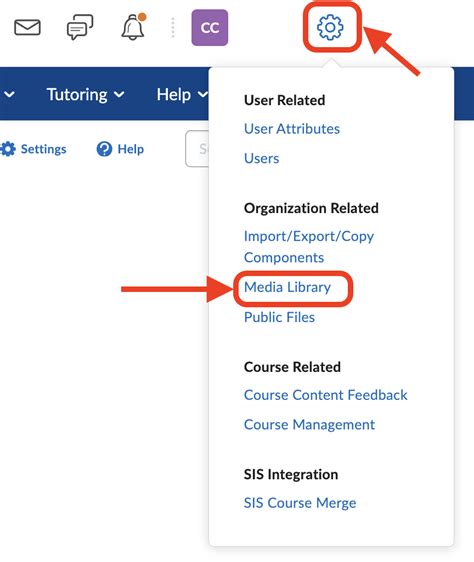Open Public Files link
Image resolution: width=474 pixels, height=562 pixels.
(x=279, y=317)
